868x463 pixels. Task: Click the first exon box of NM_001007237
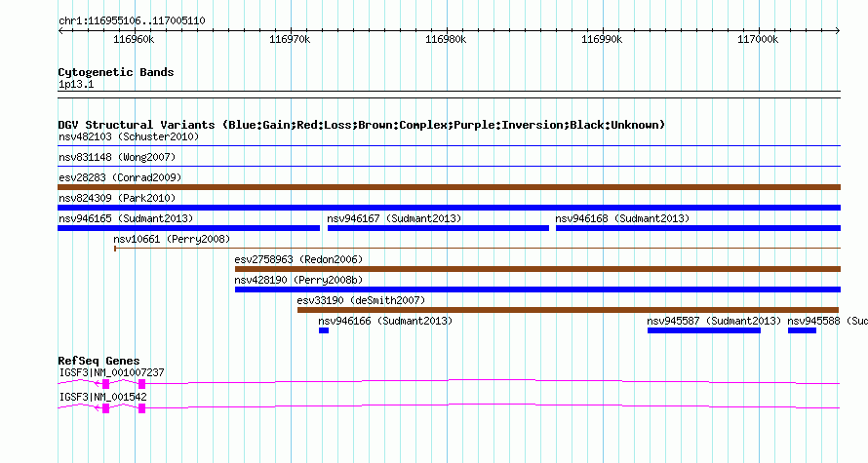click(x=105, y=384)
